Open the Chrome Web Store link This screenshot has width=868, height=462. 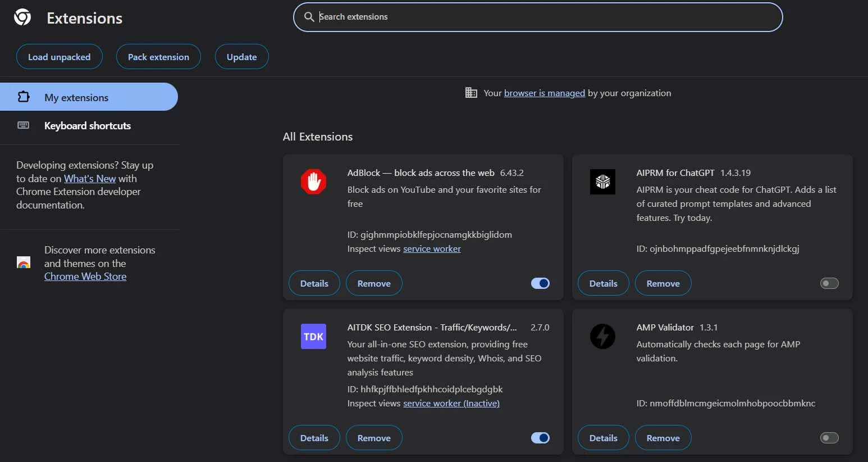(85, 276)
